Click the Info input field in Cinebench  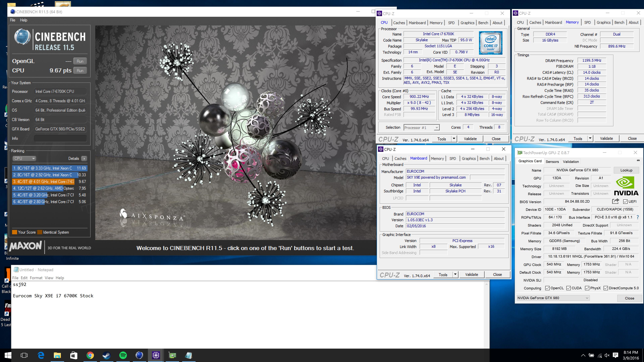point(60,138)
